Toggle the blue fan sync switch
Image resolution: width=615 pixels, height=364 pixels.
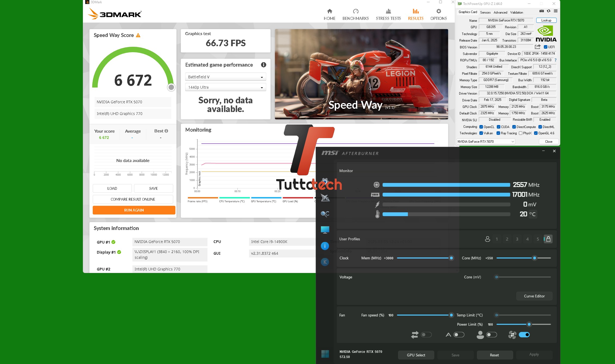[524, 335]
